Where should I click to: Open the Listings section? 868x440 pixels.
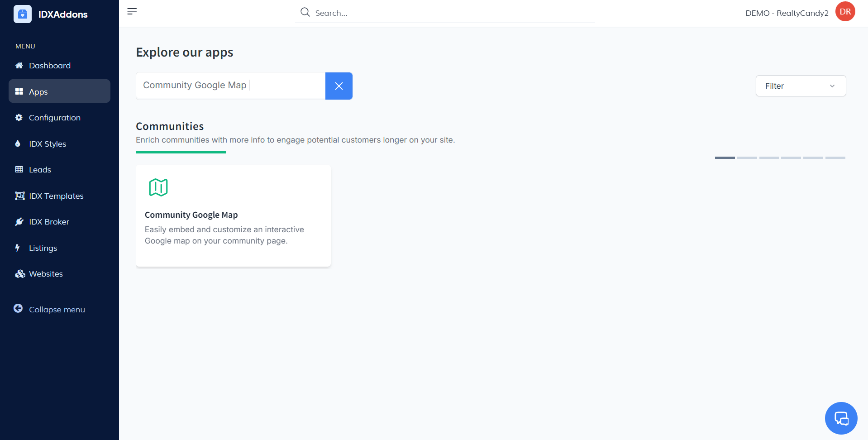pos(43,248)
